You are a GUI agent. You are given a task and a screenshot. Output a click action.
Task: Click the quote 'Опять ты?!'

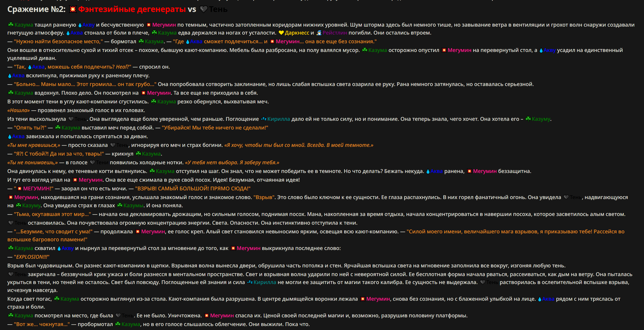click(30, 128)
